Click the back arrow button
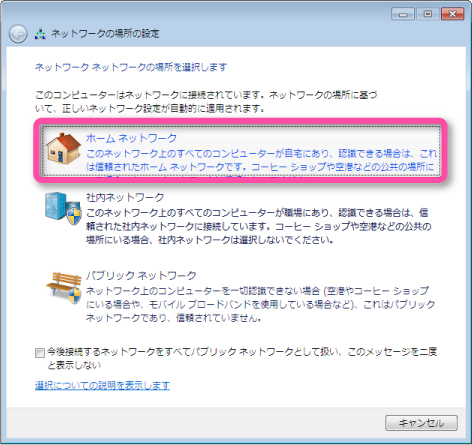Image resolution: width=472 pixels, height=445 pixels. point(18,34)
